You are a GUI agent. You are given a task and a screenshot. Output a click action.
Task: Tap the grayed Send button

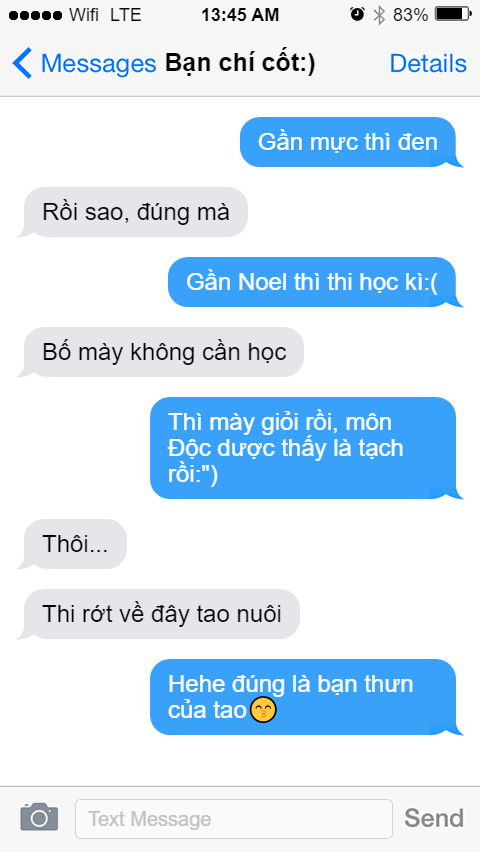434,817
